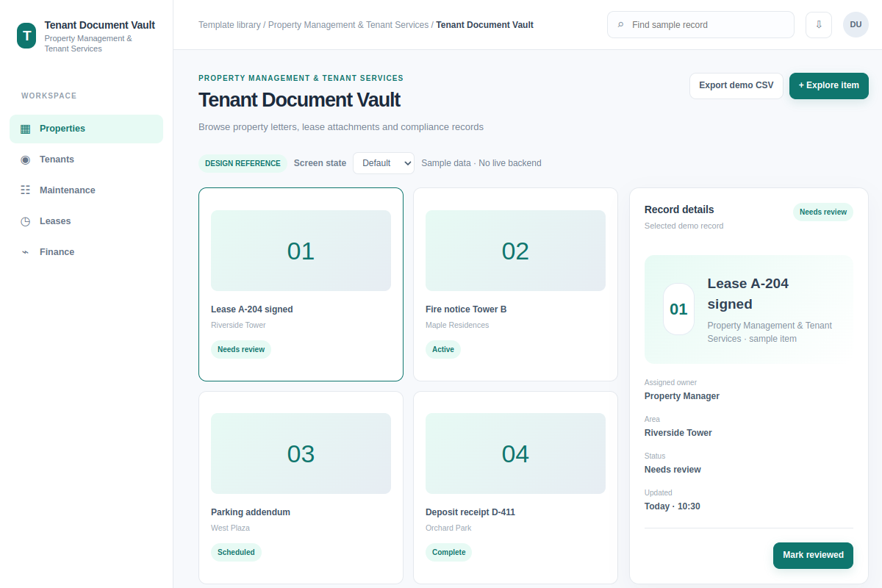Click the 'Orchard Park' card subtitle
Image resolution: width=882 pixels, height=588 pixels.
[x=448, y=528]
